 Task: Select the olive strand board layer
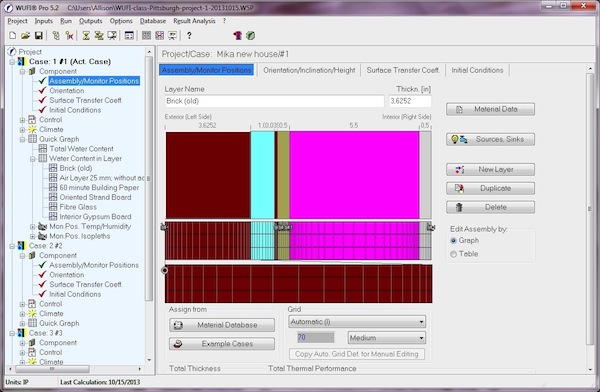click(x=283, y=175)
